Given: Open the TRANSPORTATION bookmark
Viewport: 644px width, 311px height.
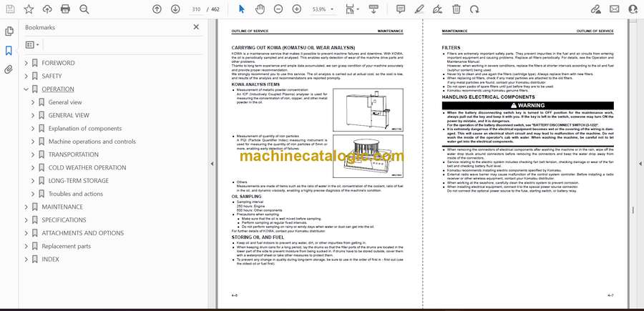Looking at the screenshot, I should tap(74, 154).
